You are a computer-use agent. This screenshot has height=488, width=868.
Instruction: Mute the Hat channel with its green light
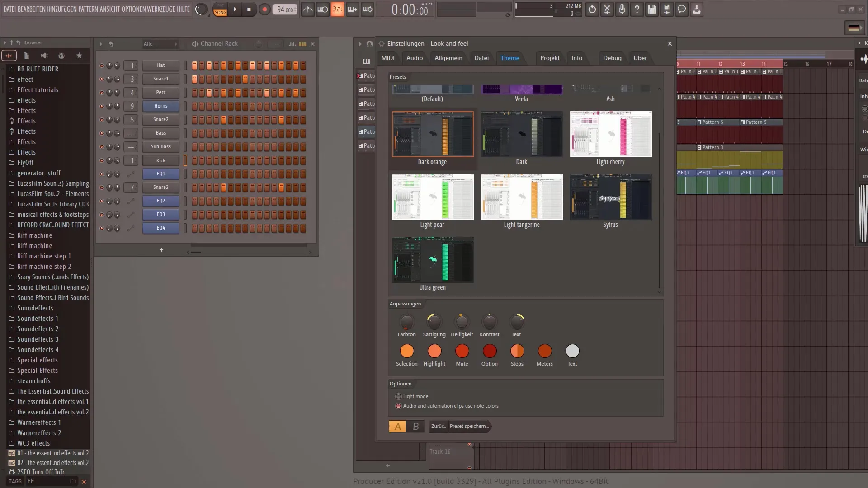tap(102, 66)
